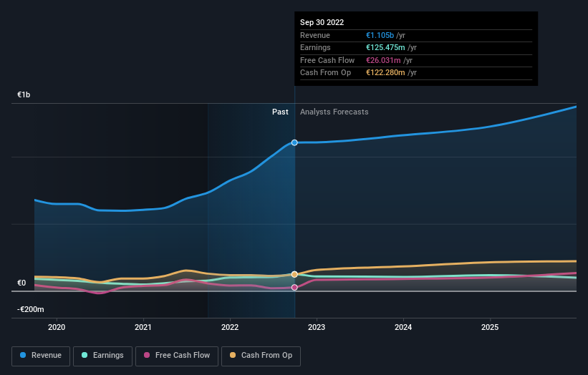
Task: Click the Revenue row label in tooltip
Action: click(x=315, y=35)
